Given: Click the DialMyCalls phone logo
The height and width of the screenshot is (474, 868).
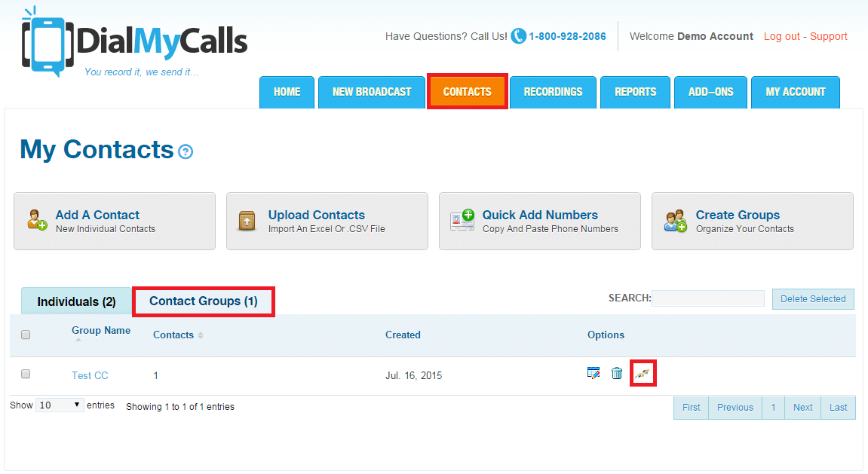Looking at the screenshot, I should click(x=48, y=41).
